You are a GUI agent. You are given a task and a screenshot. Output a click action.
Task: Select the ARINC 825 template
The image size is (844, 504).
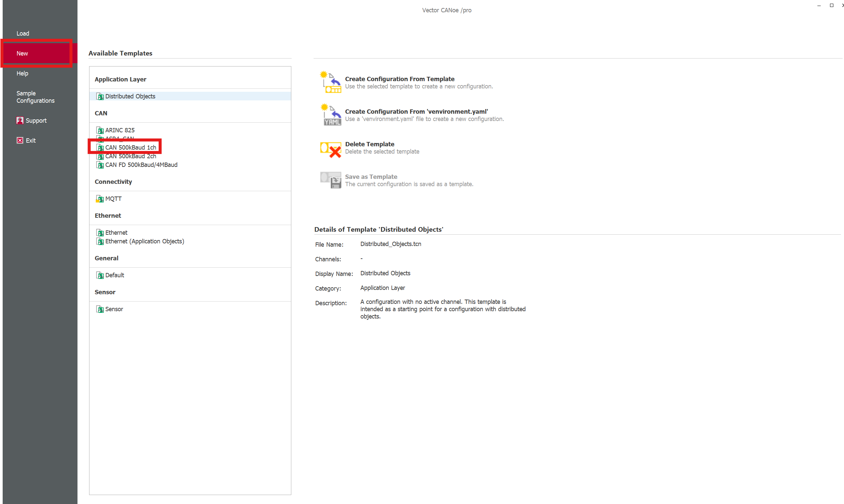pos(120,130)
